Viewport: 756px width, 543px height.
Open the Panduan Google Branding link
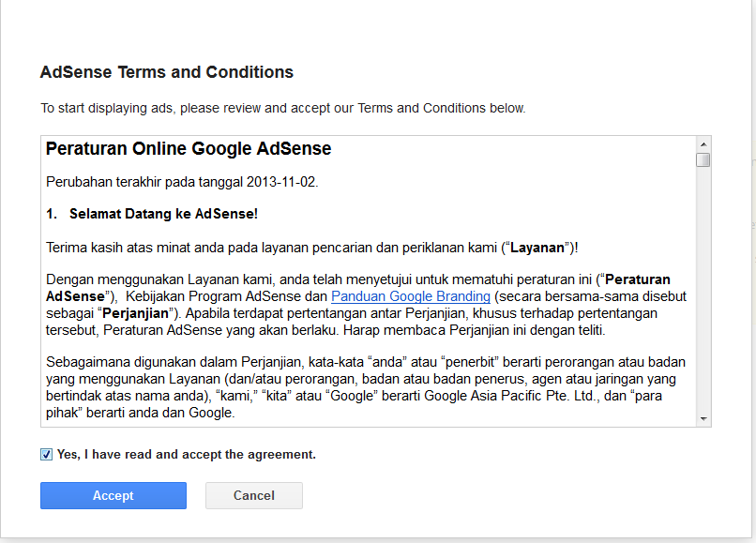410,296
